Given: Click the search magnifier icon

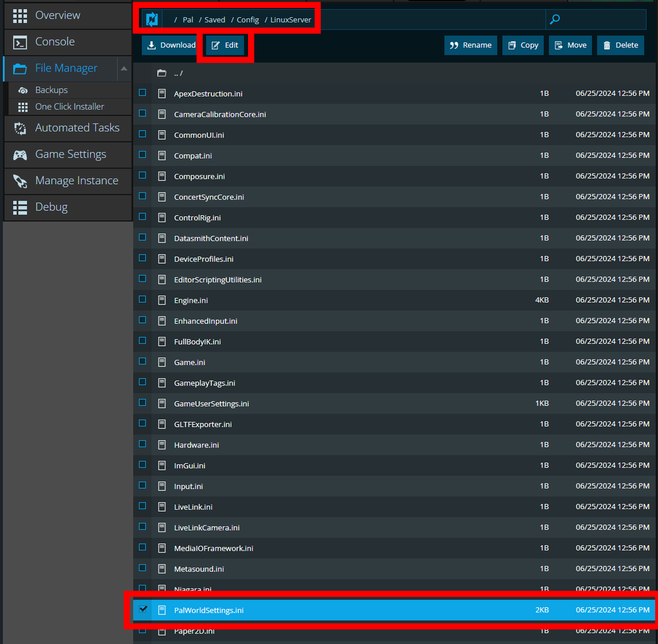Looking at the screenshot, I should [x=555, y=19].
